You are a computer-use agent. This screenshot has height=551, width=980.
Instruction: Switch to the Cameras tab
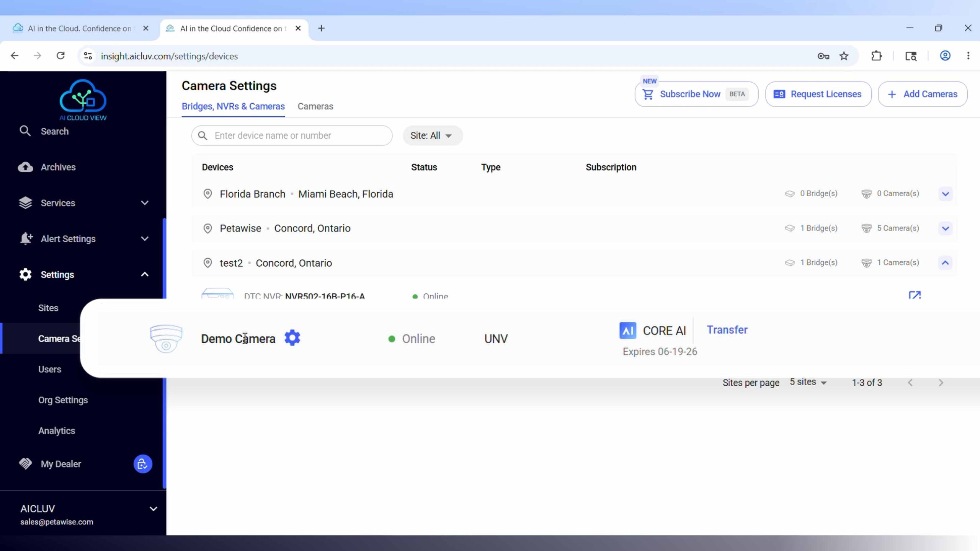click(x=315, y=106)
